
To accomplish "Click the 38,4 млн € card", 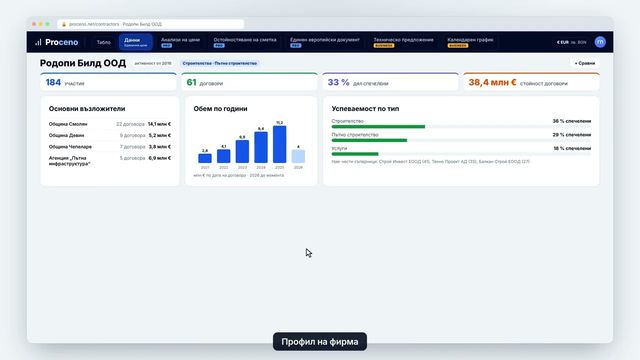I will click(x=531, y=82).
